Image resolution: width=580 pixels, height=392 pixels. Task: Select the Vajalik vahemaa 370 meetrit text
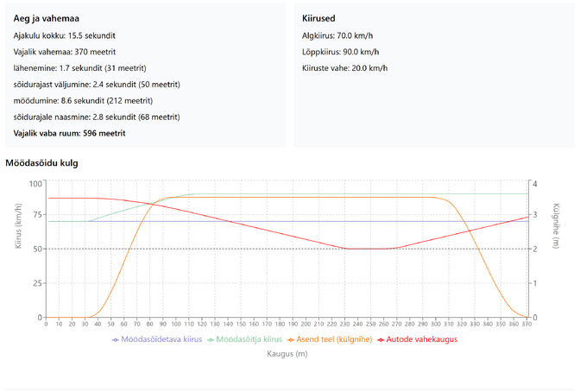[64, 53]
